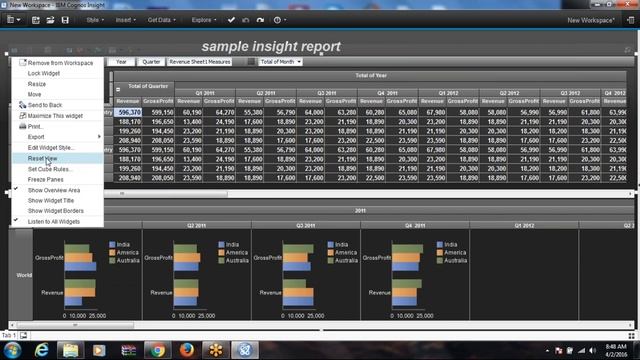The image size is (640, 360).
Task: Toggle Show Widget Borders option
Action: click(x=57, y=211)
